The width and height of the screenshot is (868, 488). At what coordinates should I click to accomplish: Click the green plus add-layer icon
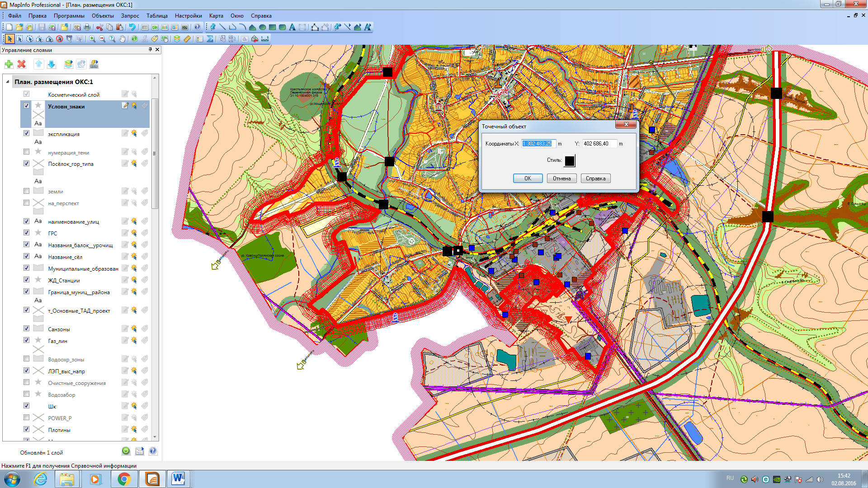pos(9,64)
